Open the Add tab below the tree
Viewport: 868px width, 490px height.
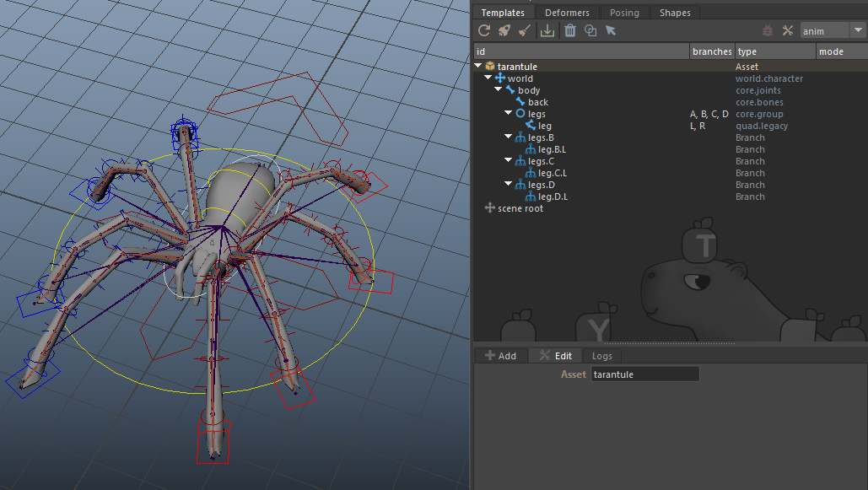[499, 356]
